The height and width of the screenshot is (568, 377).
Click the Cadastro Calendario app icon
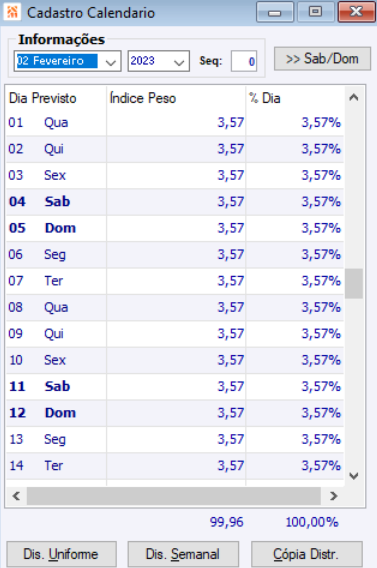[x=12, y=12]
